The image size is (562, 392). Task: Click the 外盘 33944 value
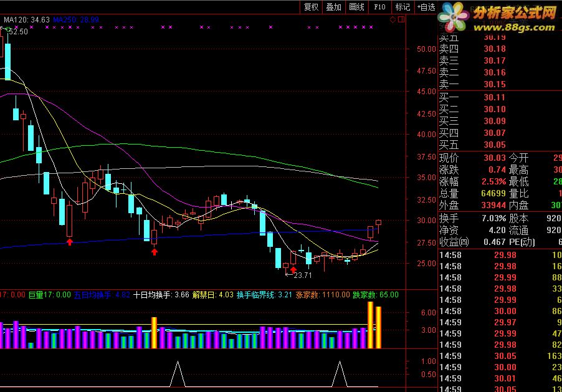(x=493, y=205)
